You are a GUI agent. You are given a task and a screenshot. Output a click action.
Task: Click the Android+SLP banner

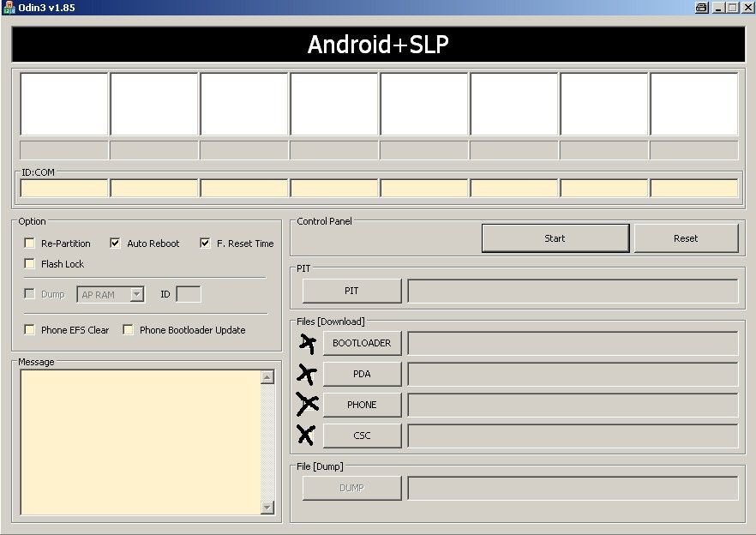tap(379, 44)
